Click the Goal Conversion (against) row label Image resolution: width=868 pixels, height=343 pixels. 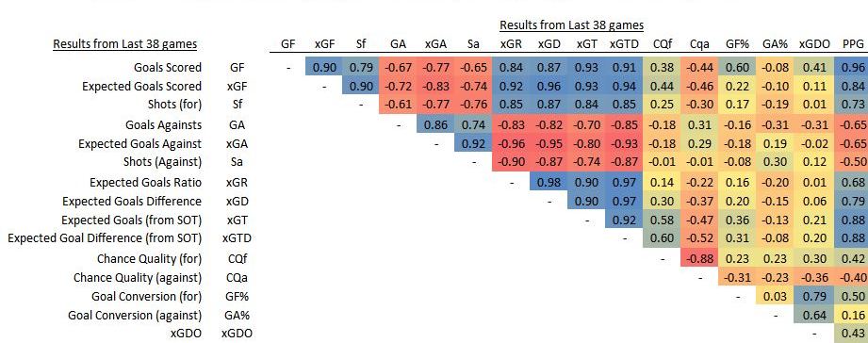pos(135,316)
